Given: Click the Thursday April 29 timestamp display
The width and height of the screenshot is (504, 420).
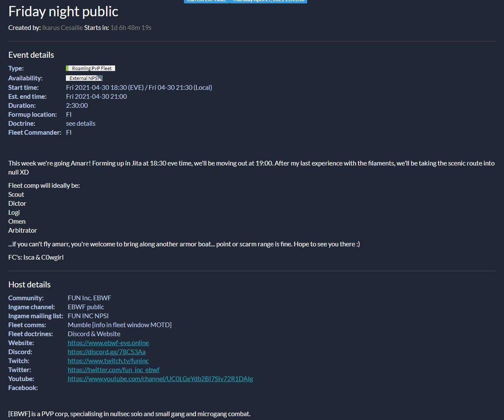Looking at the screenshot, I should tap(269, 2).
